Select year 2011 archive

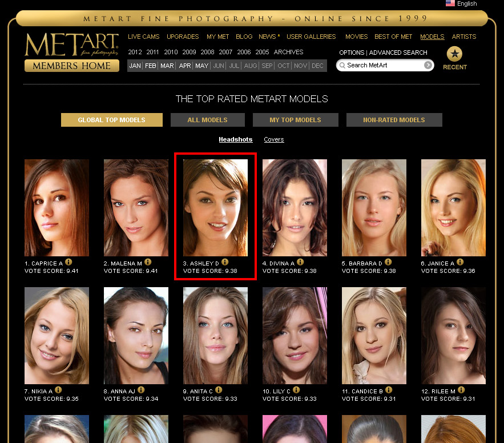(x=152, y=52)
